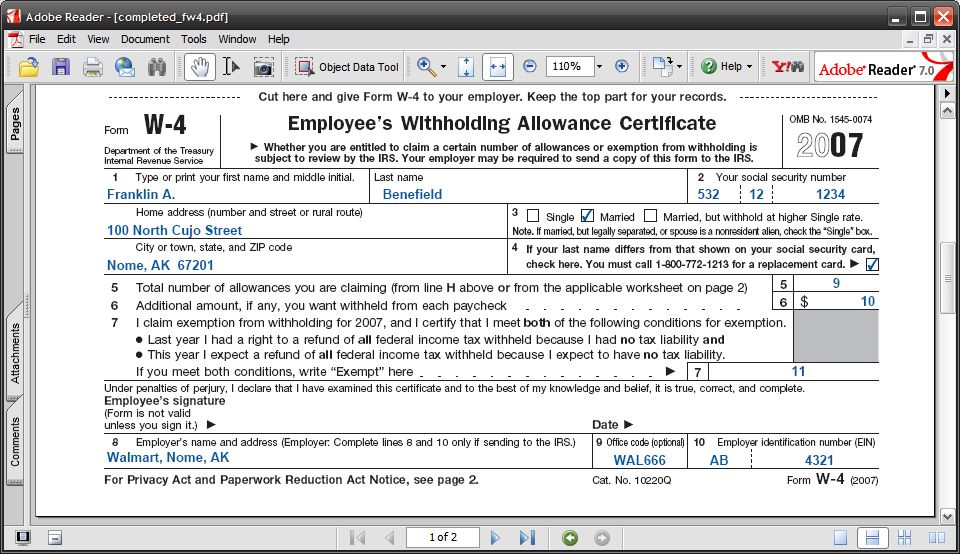The height and width of the screenshot is (554, 960).
Task: Click the Rotate view page icon
Action: click(x=661, y=66)
